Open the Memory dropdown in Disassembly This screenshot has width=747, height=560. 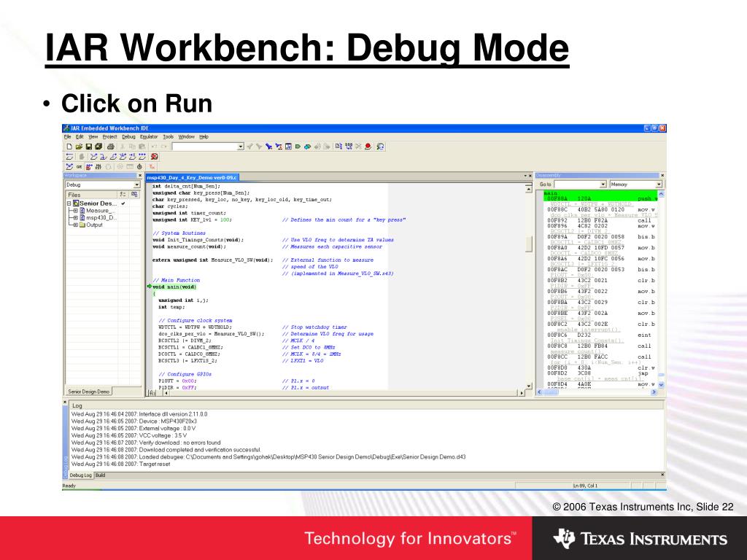click(659, 184)
